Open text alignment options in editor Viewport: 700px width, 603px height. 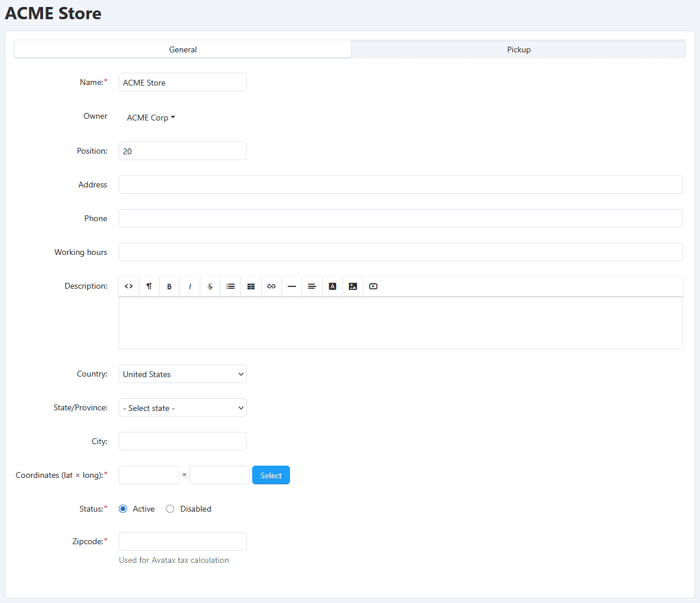tap(312, 286)
